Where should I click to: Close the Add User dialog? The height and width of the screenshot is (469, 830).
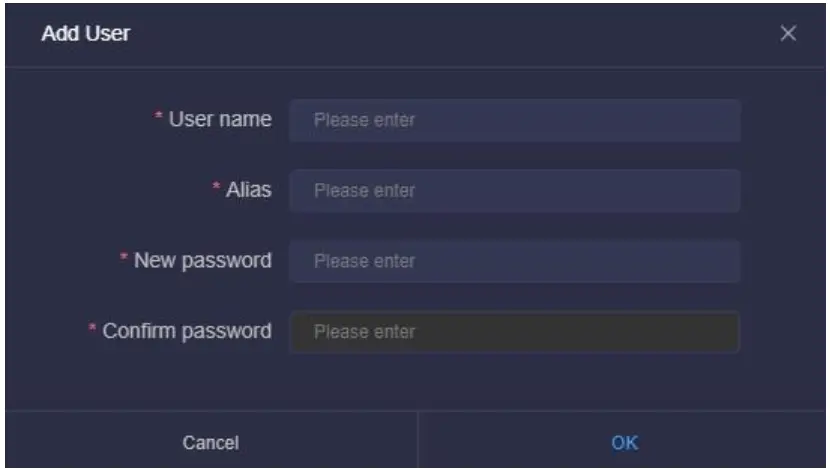(788, 34)
